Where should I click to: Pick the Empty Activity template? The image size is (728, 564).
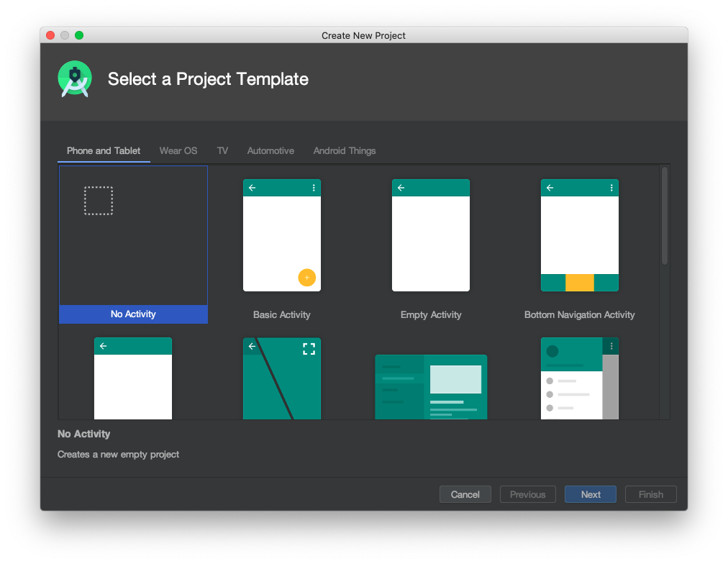[431, 235]
